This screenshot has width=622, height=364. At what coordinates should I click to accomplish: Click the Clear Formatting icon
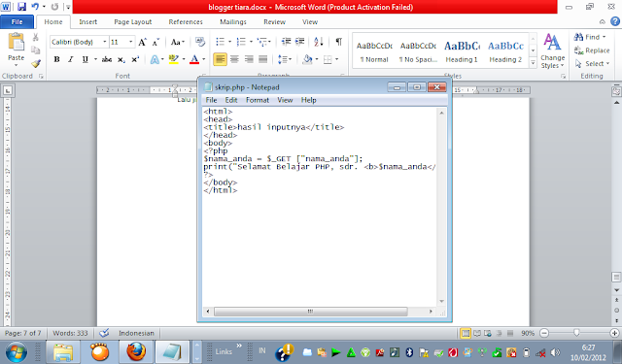(x=200, y=42)
